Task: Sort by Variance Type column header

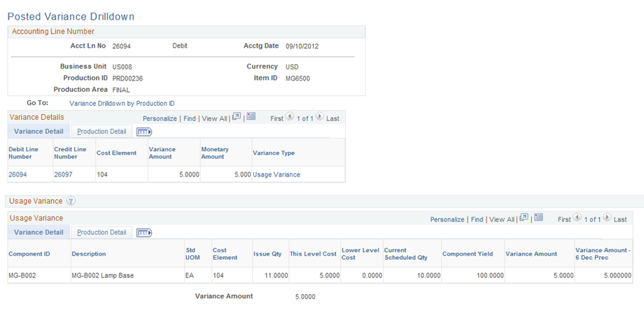Action: click(x=274, y=153)
